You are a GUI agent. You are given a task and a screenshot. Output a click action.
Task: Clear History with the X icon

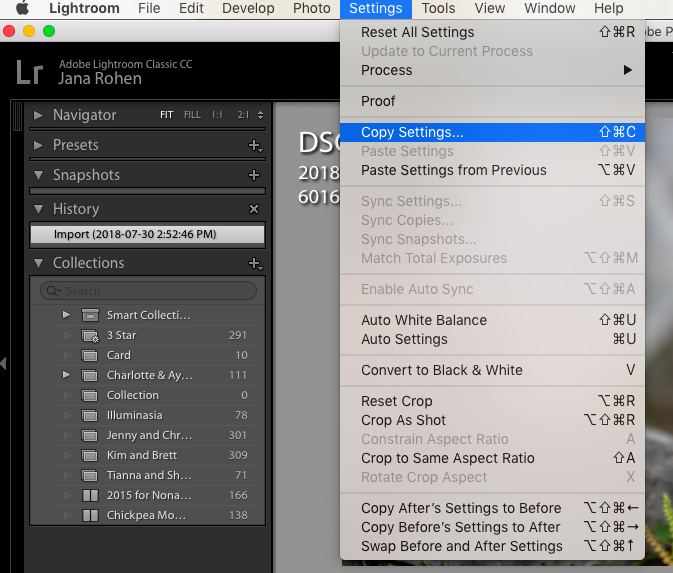(x=254, y=209)
